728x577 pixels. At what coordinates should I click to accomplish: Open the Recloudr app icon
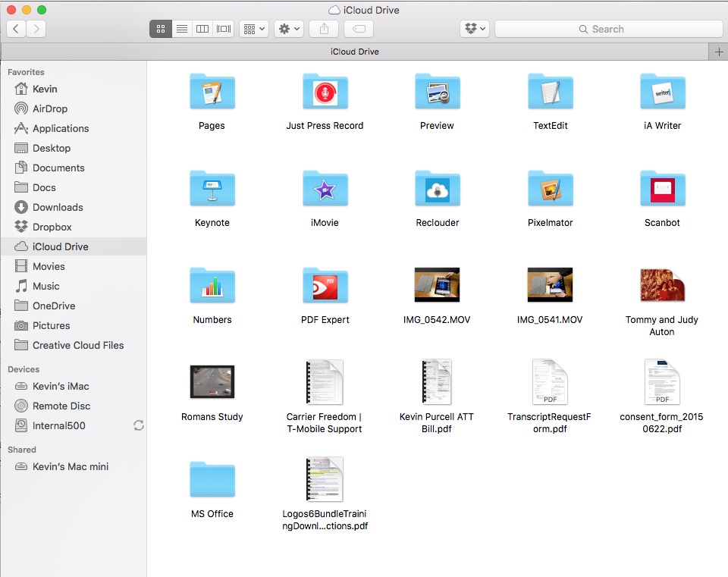click(x=437, y=188)
